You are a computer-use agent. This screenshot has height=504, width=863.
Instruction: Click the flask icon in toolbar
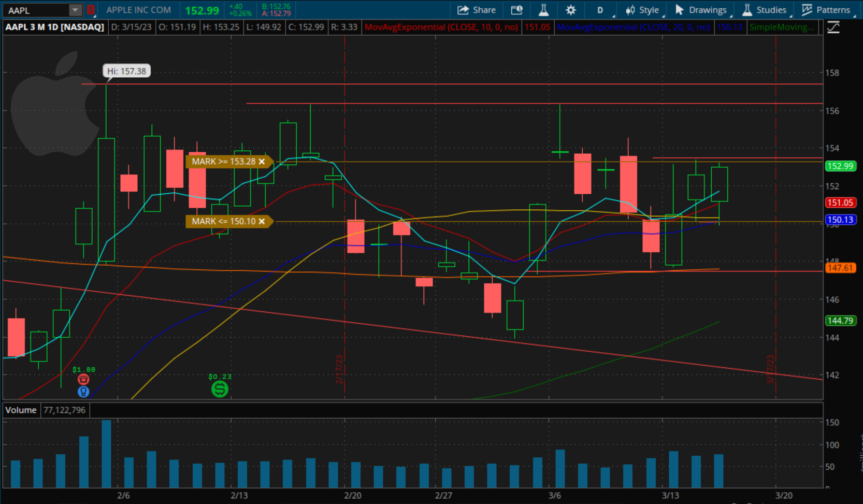(x=543, y=10)
